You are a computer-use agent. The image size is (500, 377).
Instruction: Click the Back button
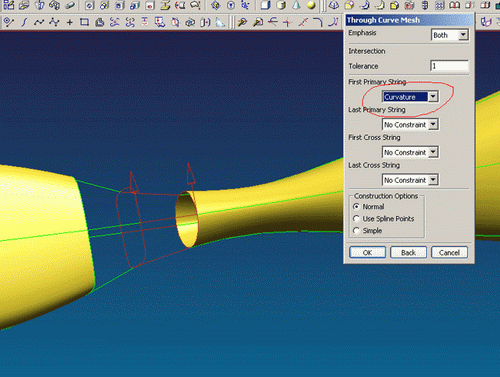pyautogui.click(x=408, y=252)
